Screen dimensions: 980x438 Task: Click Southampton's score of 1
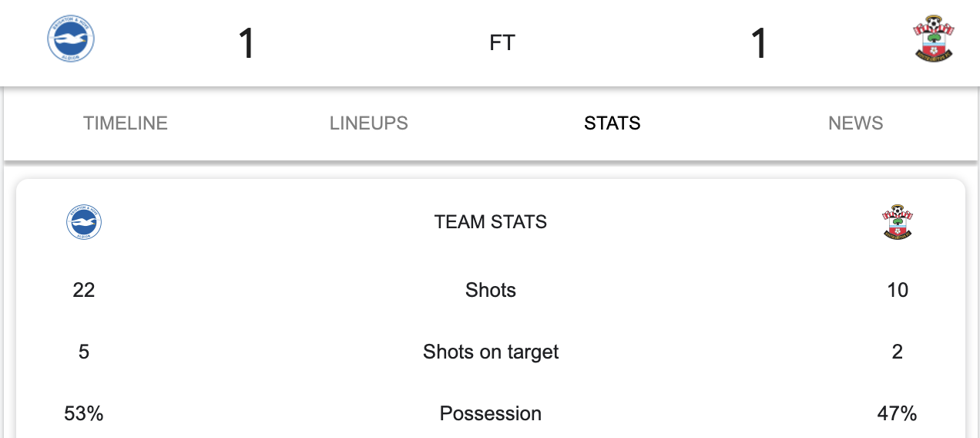(759, 43)
